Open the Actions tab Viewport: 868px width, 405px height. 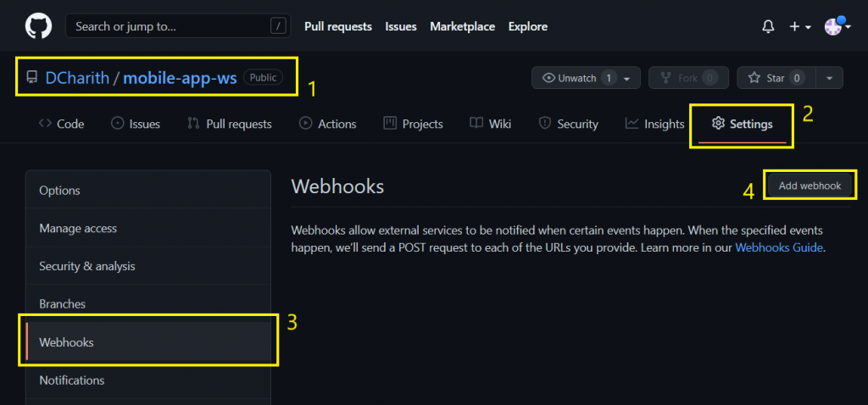[x=327, y=124]
